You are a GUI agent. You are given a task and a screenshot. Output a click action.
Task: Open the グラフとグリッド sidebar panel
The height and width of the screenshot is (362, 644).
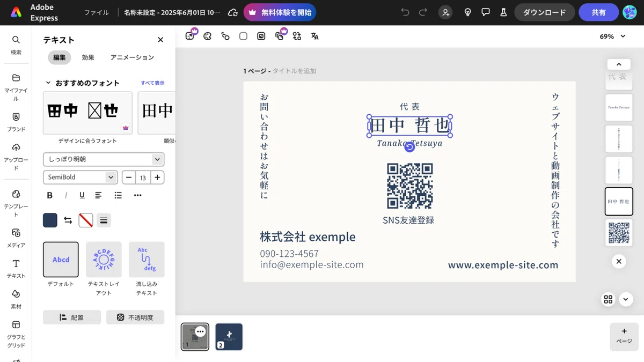point(16,334)
